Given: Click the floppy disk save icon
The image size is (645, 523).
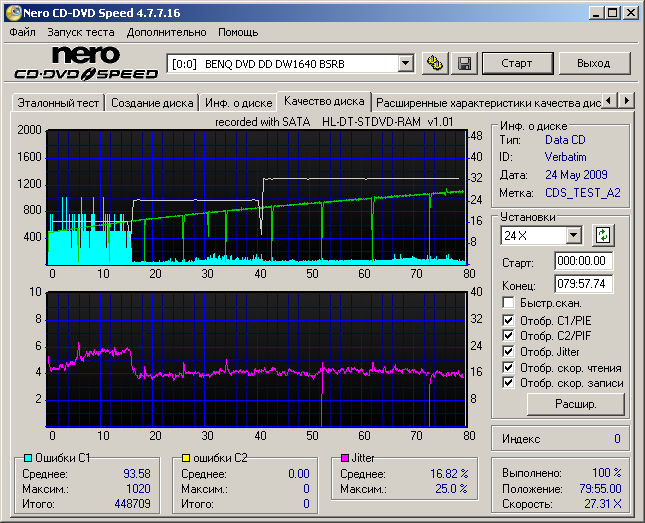Looking at the screenshot, I should pos(464,63).
